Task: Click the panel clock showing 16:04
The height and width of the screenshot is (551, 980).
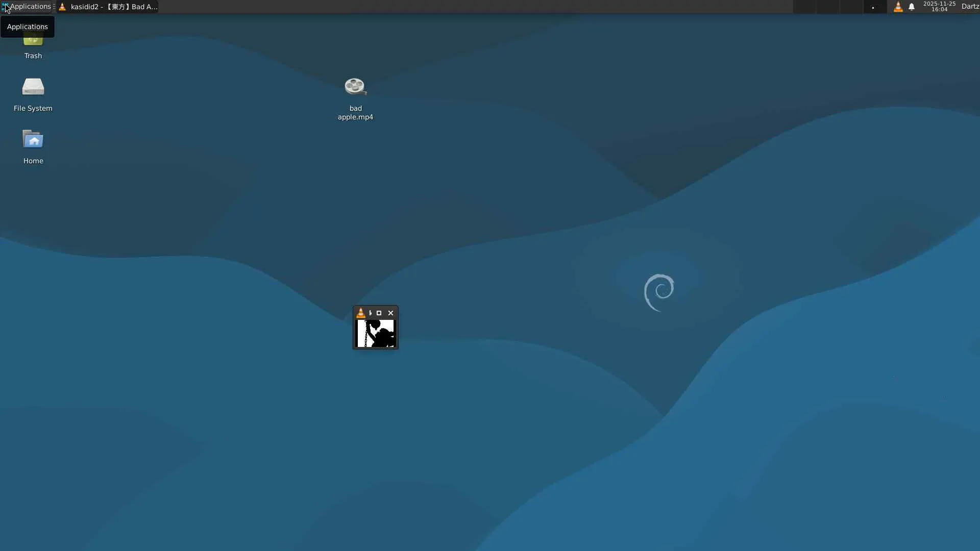Action: (939, 7)
